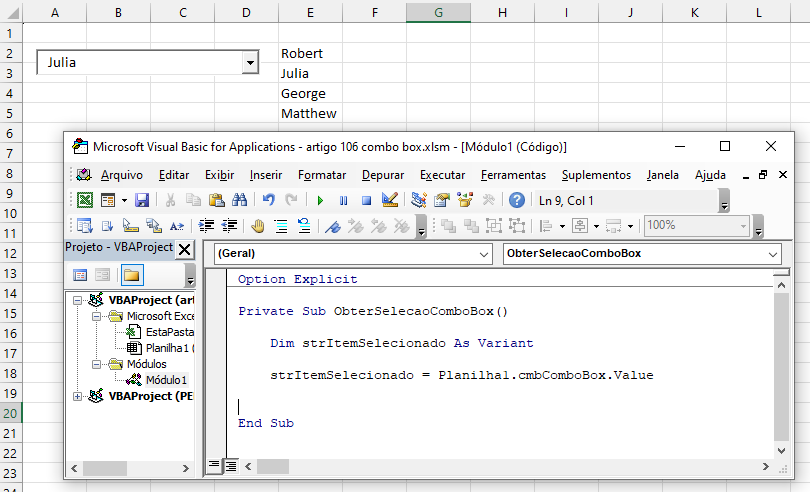Open the dropdown arrow beside Insert UserForm
The height and width of the screenshot is (492, 810).
point(124,201)
